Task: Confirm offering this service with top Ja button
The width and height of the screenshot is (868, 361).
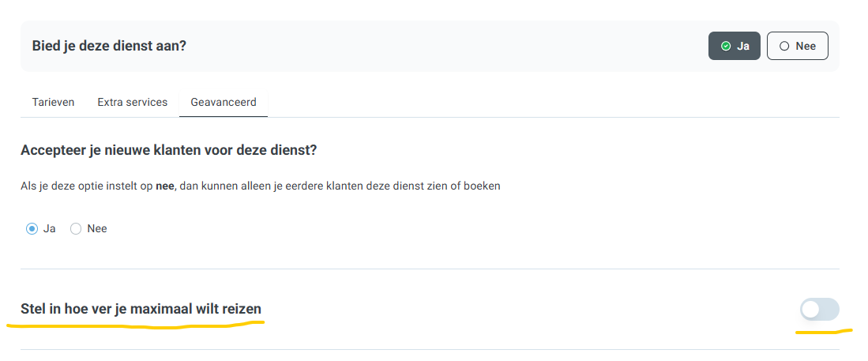Action: coord(734,46)
